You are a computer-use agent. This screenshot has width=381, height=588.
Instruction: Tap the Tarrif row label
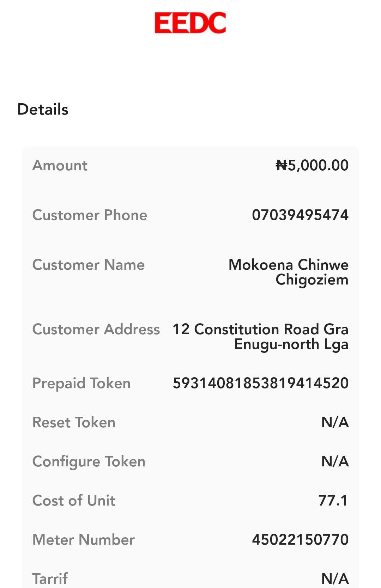click(x=50, y=578)
